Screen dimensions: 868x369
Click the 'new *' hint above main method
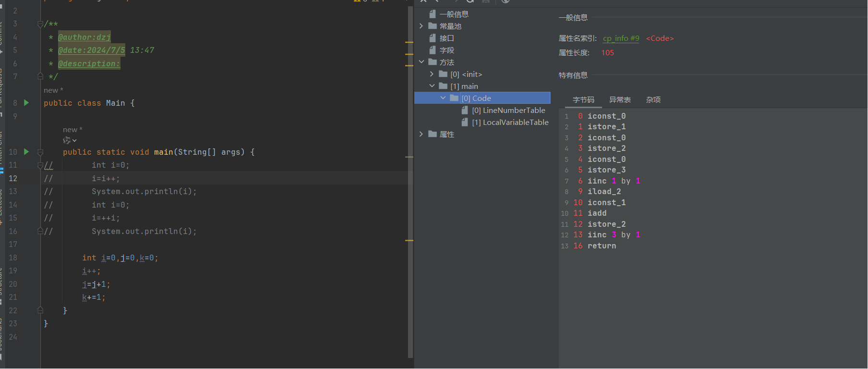point(72,130)
